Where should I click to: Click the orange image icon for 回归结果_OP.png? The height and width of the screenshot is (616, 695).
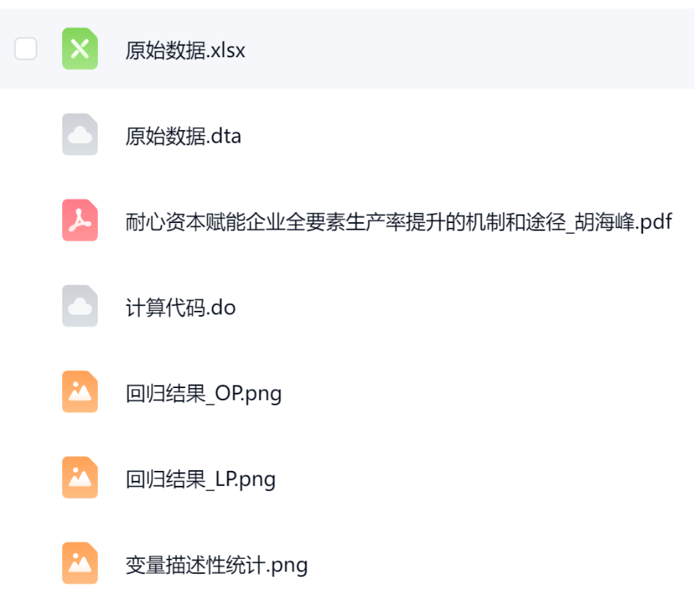coord(80,392)
